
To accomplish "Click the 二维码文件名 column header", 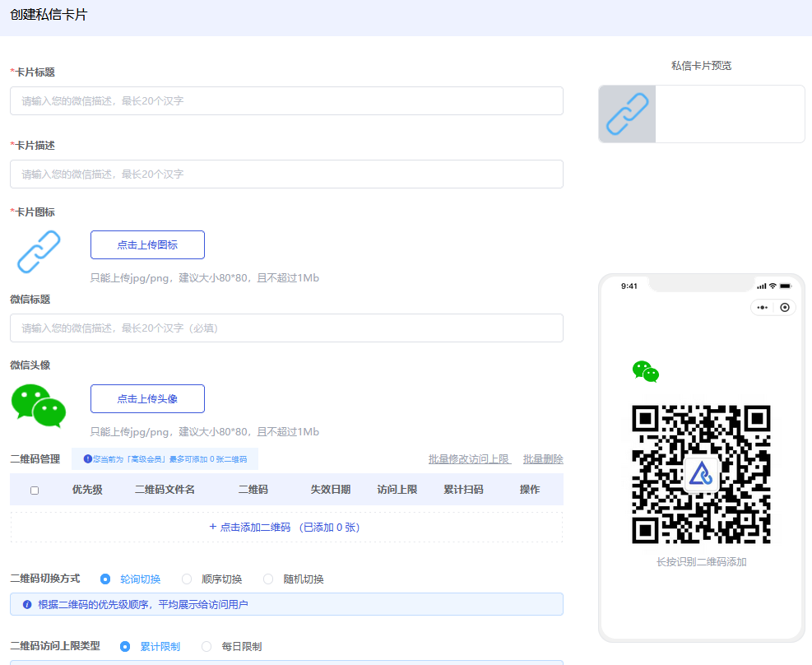I will pos(165,490).
